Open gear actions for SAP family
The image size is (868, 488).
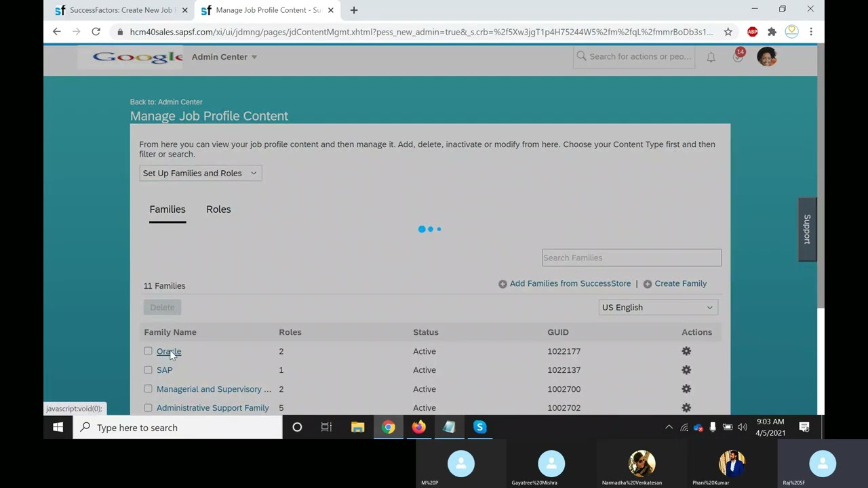click(686, 370)
